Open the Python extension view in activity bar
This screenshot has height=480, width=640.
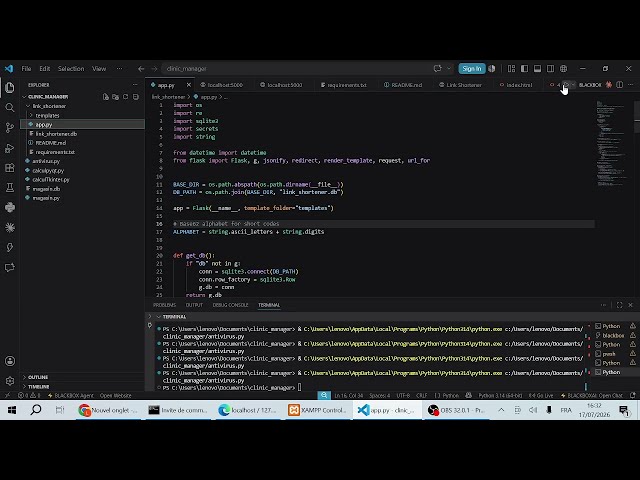point(10,207)
